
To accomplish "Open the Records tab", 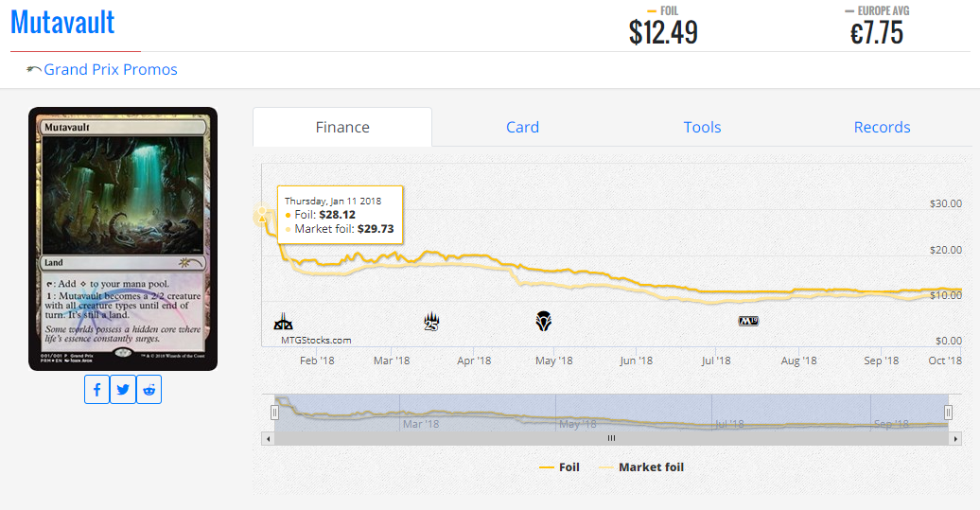I will click(x=882, y=127).
